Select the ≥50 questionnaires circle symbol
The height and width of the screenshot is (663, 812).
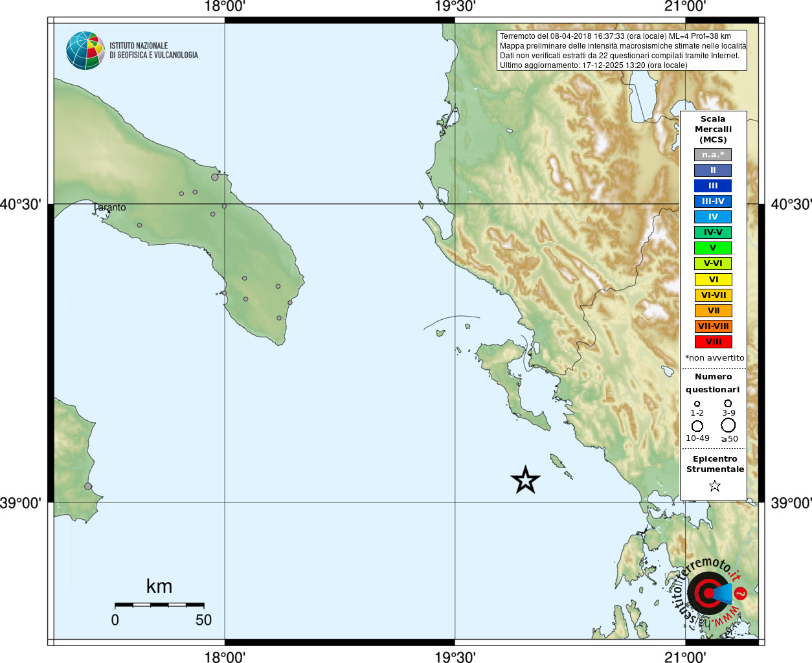(x=728, y=425)
